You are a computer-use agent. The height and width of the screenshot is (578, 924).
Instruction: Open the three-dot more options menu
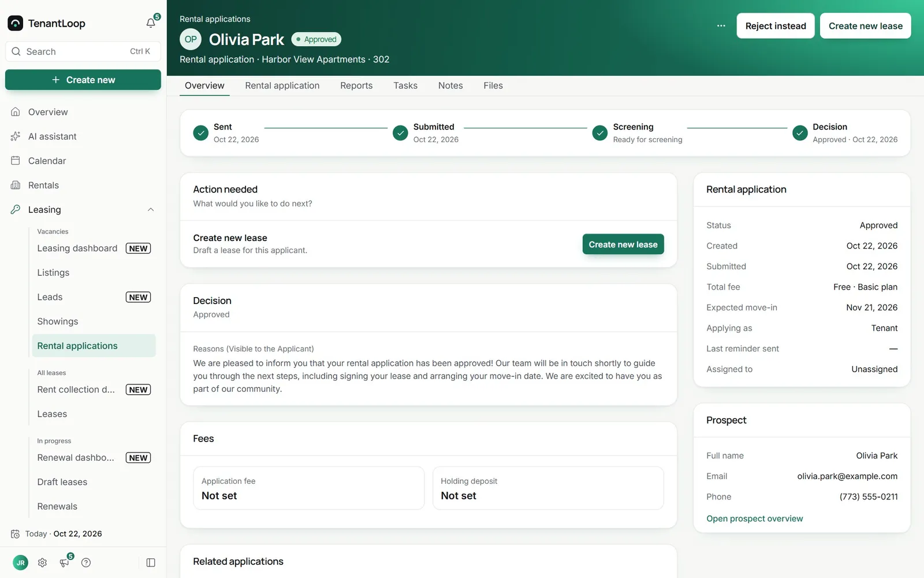tap(721, 26)
